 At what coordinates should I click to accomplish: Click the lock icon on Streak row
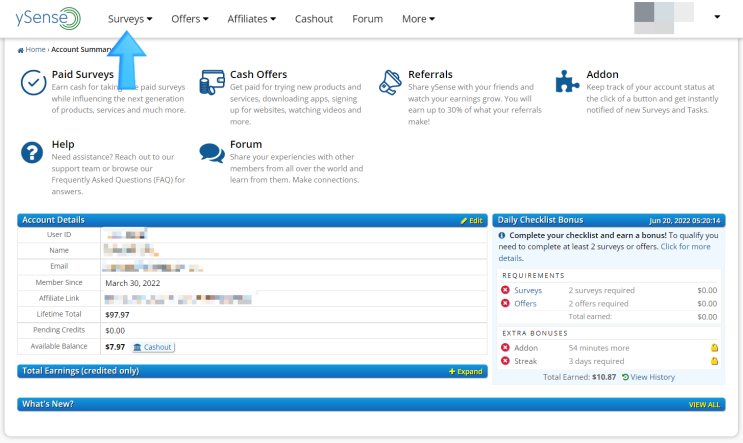714,361
